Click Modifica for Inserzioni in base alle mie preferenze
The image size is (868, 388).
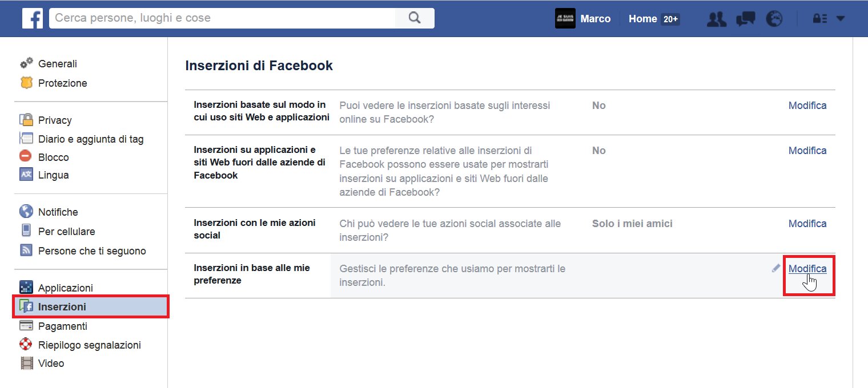coord(807,269)
